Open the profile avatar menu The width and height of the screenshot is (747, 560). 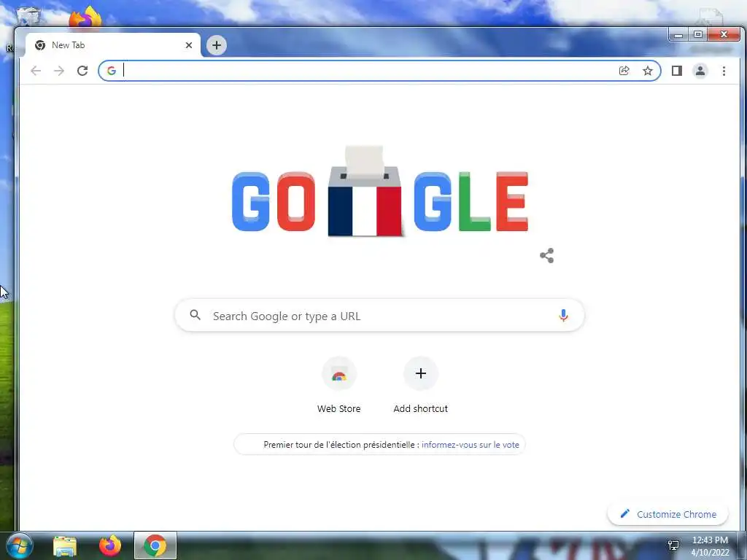(700, 71)
